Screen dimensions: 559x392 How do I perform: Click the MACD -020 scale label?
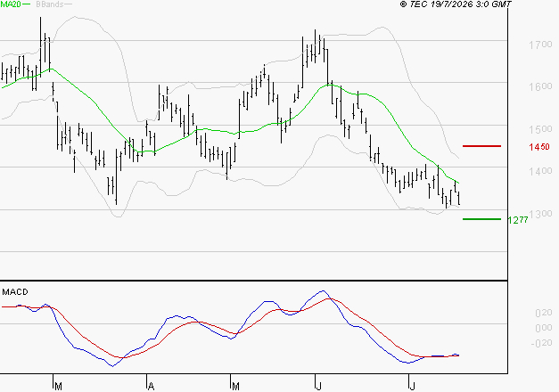pos(541,343)
